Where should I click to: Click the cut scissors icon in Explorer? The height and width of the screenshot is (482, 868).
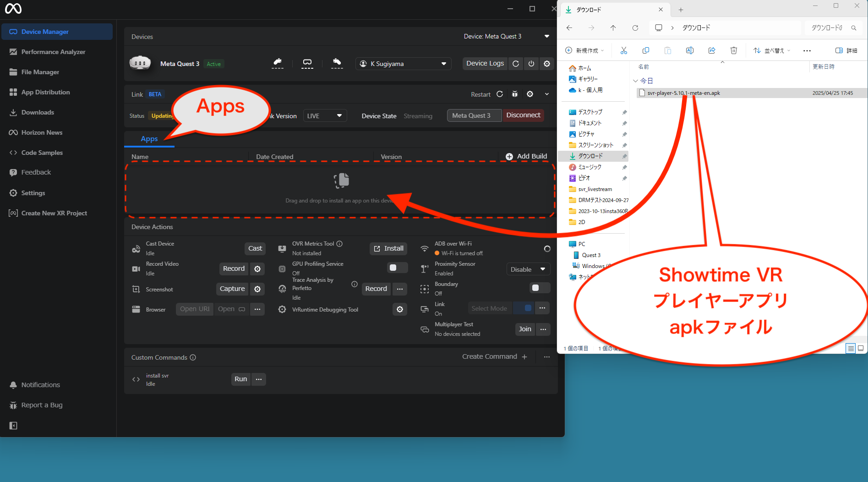624,50
